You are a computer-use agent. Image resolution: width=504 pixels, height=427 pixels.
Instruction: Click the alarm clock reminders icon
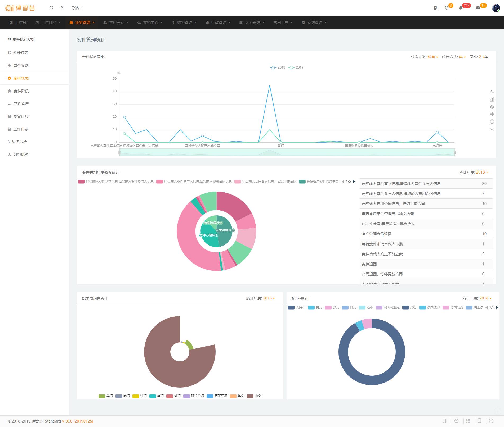click(447, 8)
